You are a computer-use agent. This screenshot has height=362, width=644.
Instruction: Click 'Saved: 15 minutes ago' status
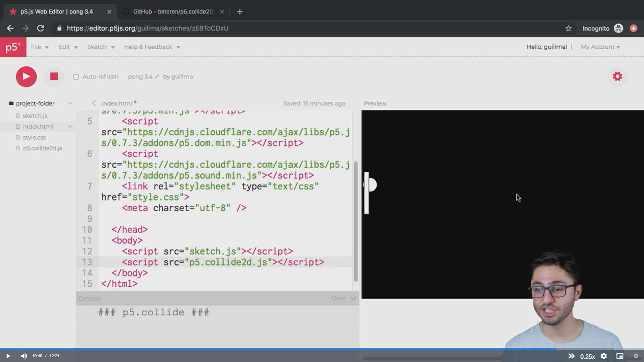tap(314, 103)
